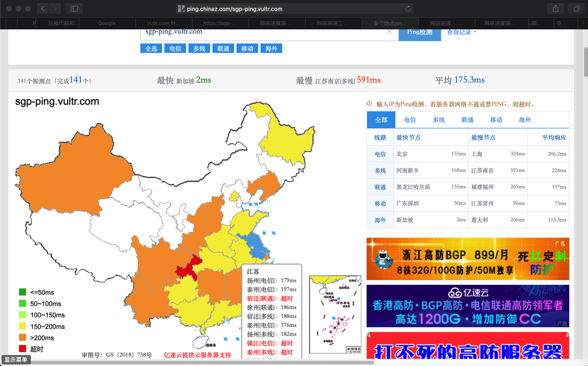The height and width of the screenshot is (366, 588).
Task: Select the 全部 tab in results table
Action: [381, 120]
